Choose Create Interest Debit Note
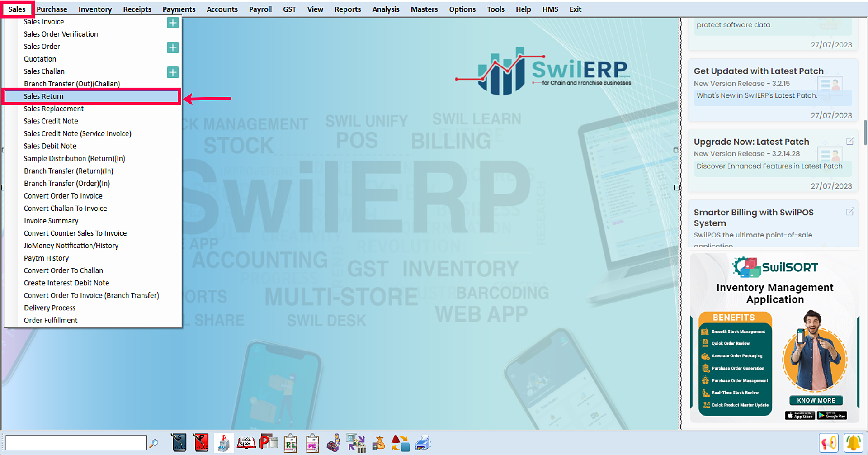The height and width of the screenshot is (455, 868). (x=93, y=283)
